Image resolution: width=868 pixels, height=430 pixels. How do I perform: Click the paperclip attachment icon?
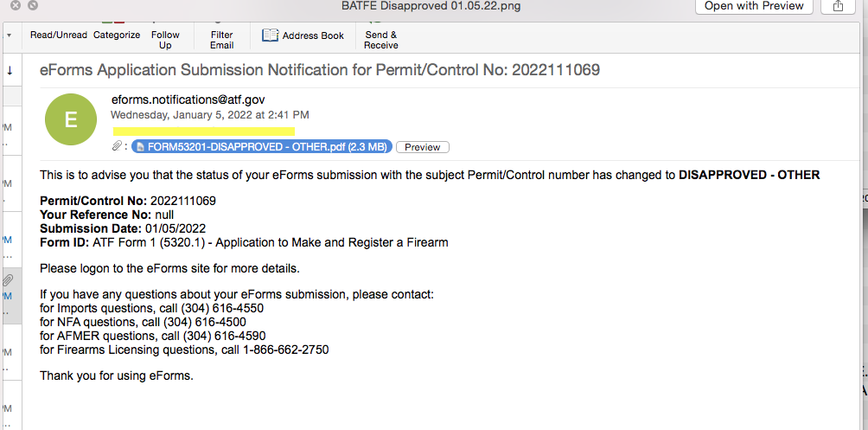[x=117, y=146]
